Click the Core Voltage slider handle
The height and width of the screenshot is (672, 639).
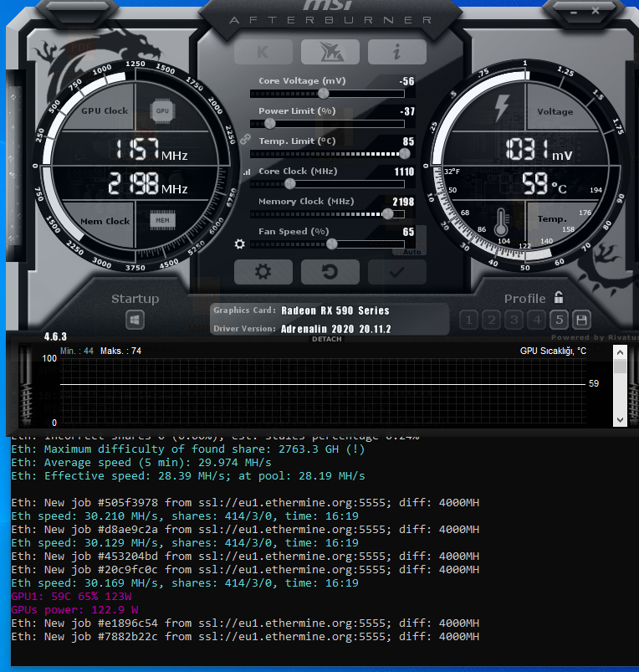click(x=324, y=94)
